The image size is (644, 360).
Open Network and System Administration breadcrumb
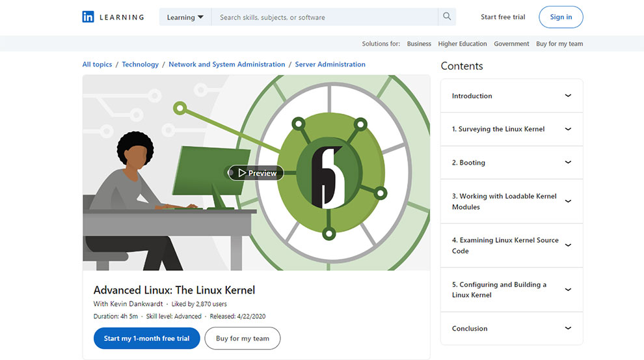tap(226, 64)
